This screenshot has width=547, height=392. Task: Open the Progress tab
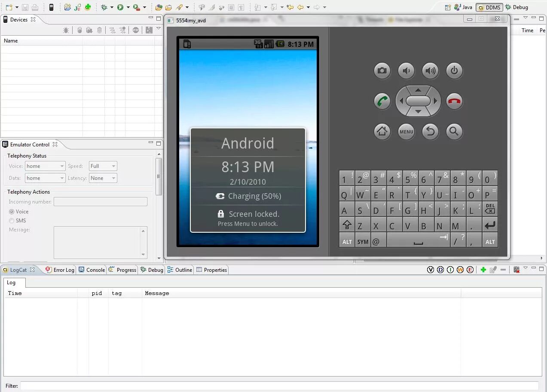(x=122, y=270)
